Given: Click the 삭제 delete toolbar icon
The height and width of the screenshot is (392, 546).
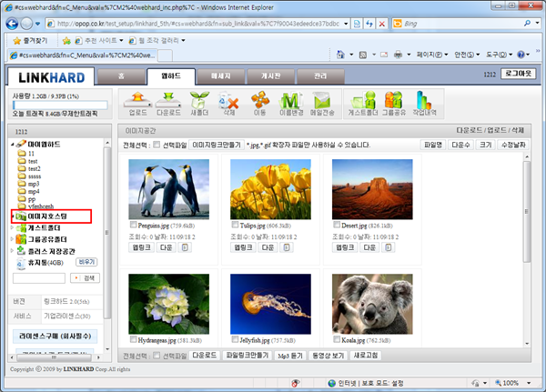Looking at the screenshot, I should [228, 104].
